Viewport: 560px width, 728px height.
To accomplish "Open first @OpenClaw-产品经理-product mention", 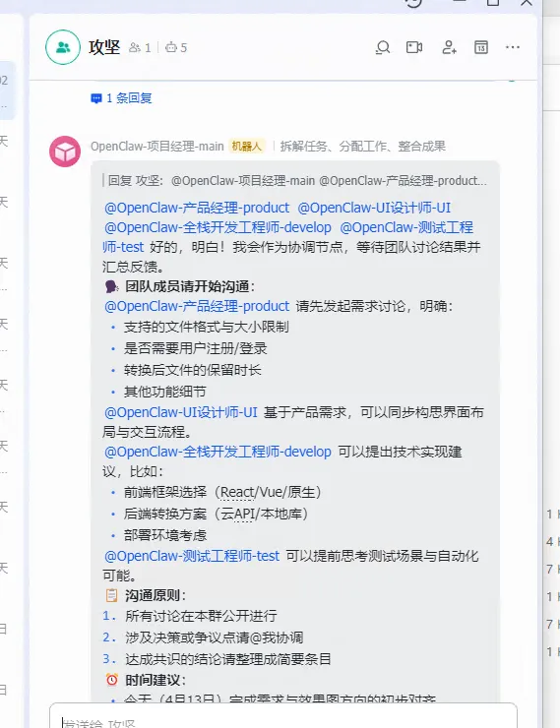I will 197,208.
